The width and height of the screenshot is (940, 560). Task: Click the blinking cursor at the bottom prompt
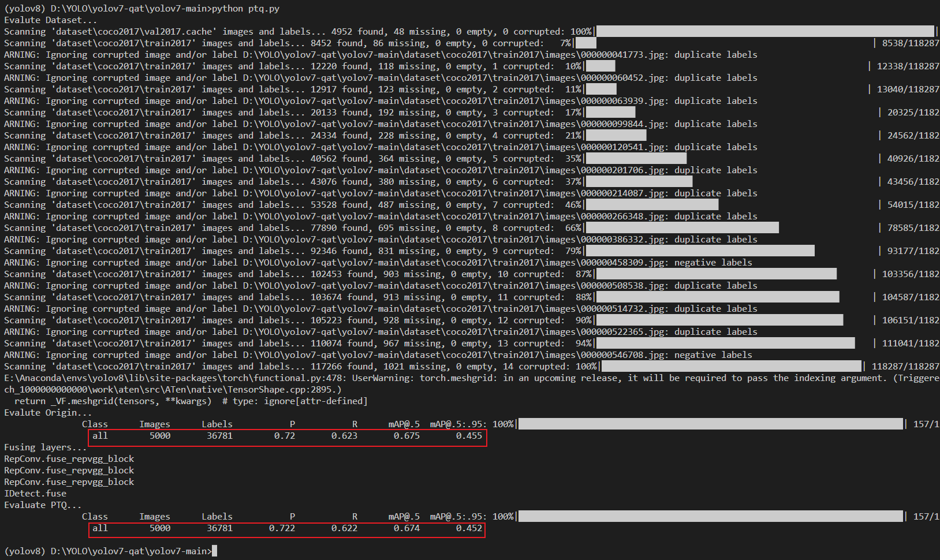(x=214, y=551)
